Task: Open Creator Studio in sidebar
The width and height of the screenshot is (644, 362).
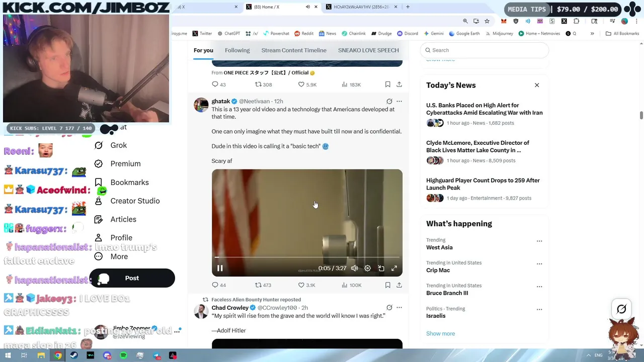Action: pos(127,201)
